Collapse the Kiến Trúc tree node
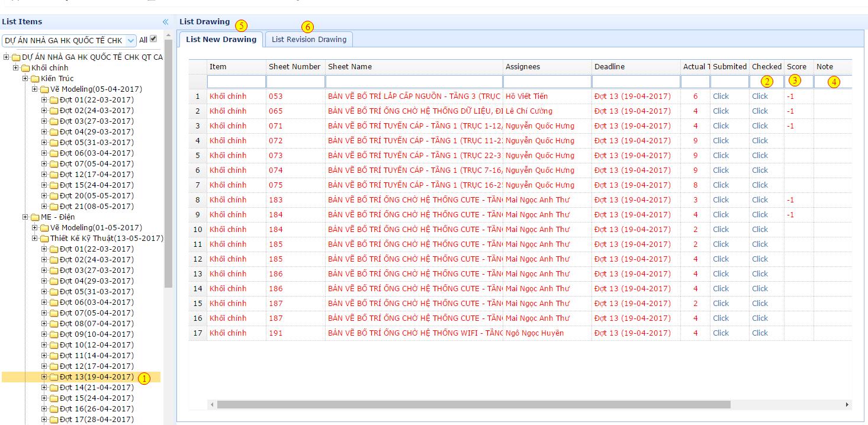868x425 pixels. coord(25,79)
